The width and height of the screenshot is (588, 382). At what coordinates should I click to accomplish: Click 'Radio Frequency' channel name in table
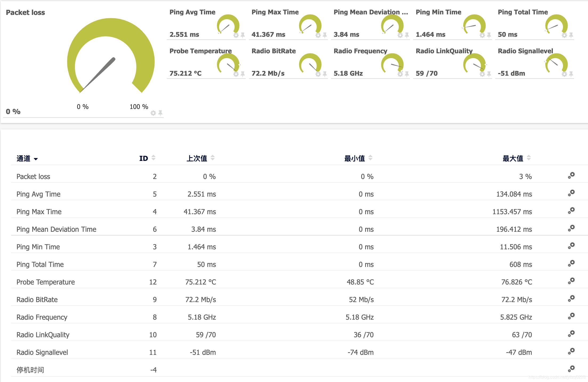pyautogui.click(x=42, y=317)
